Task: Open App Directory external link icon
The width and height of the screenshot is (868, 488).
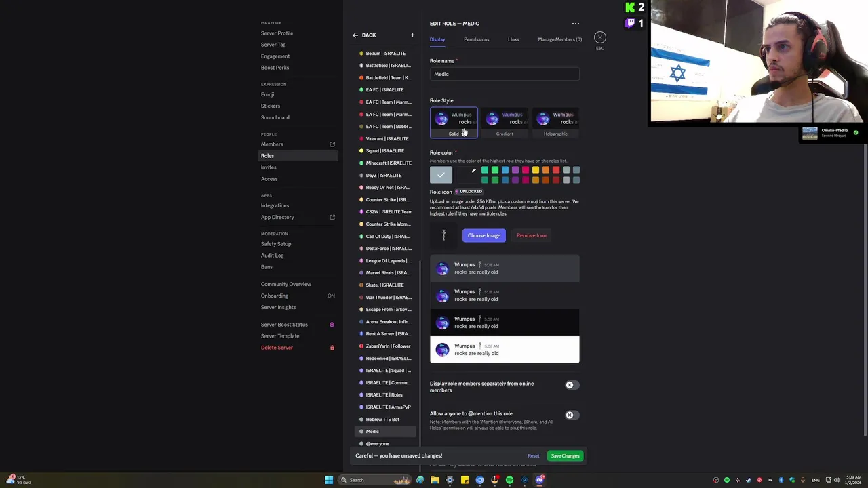Action: click(332, 217)
